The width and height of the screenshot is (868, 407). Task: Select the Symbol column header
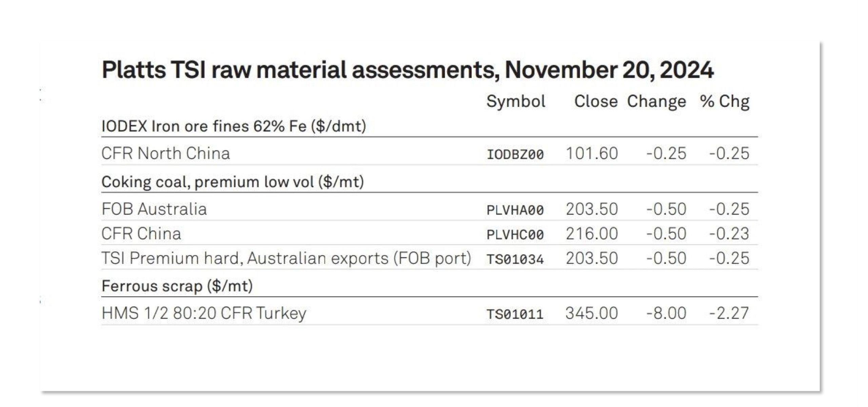click(516, 101)
